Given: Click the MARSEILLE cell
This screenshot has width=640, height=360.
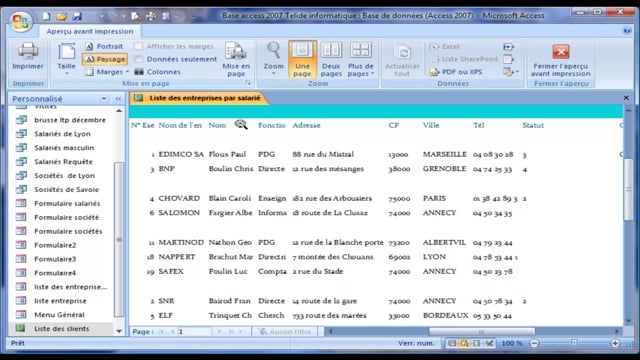Looking at the screenshot, I should (x=444, y=154).
